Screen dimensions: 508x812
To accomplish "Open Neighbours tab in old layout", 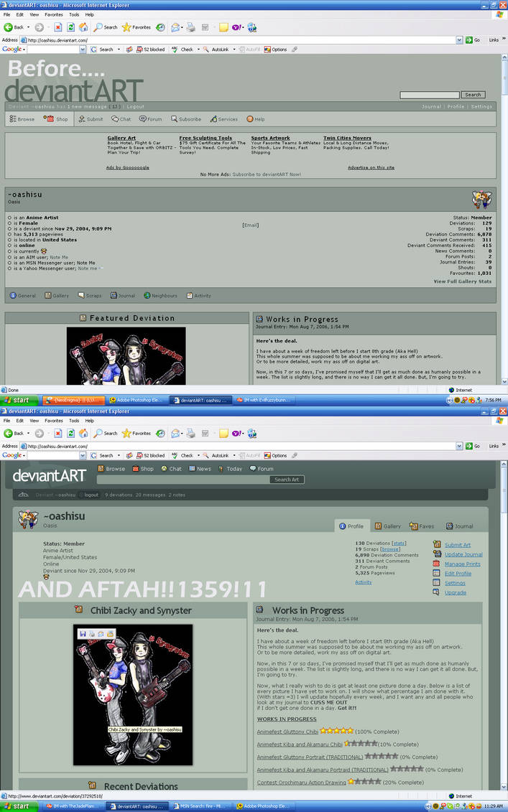I will [160, 296].
